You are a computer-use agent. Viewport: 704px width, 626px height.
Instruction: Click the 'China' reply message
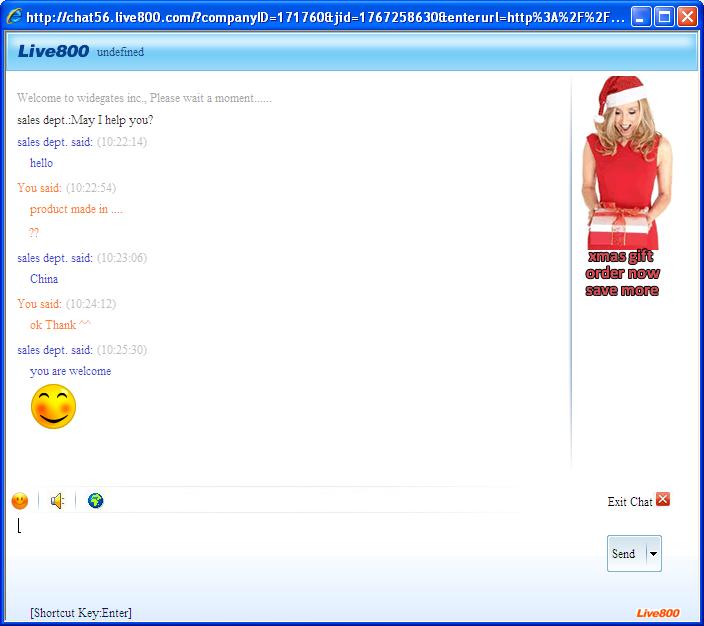(x=44, y=279)
